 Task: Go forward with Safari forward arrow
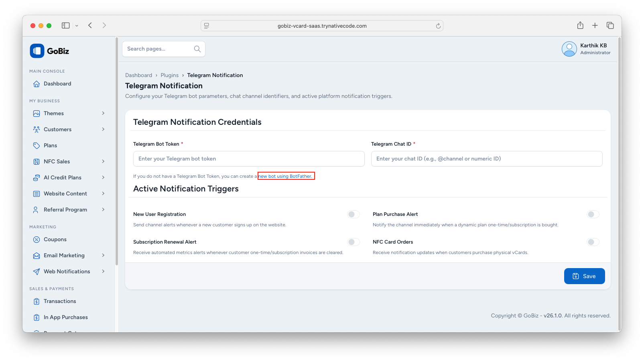(104, 25)
